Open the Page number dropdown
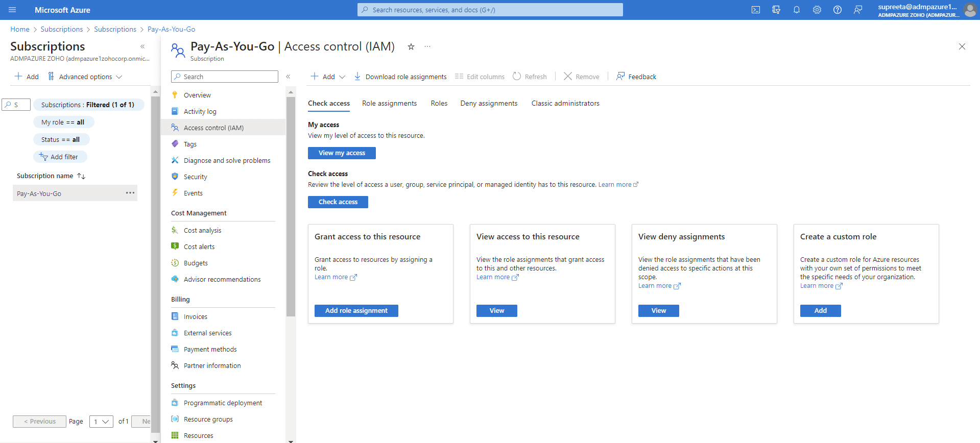Screen dimensions: 980x443 pyautogui.click(x=101, y=422)
